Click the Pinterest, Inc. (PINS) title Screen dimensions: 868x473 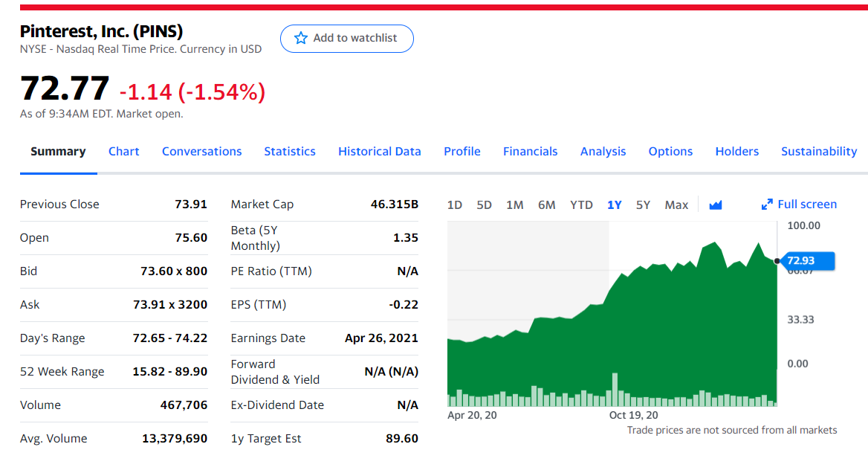click(x=101, y=31)
